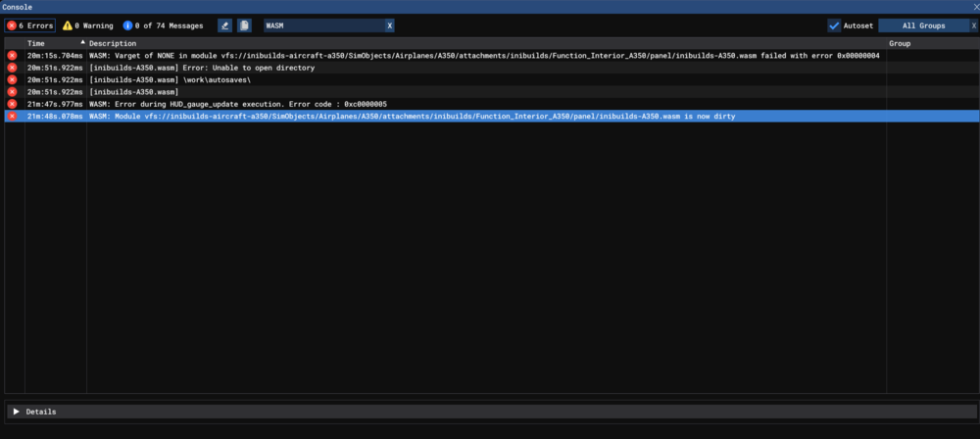Screen dimensions: 980x439
Task: Uncheck the Autoset checkbox
Action: point(834,25)
